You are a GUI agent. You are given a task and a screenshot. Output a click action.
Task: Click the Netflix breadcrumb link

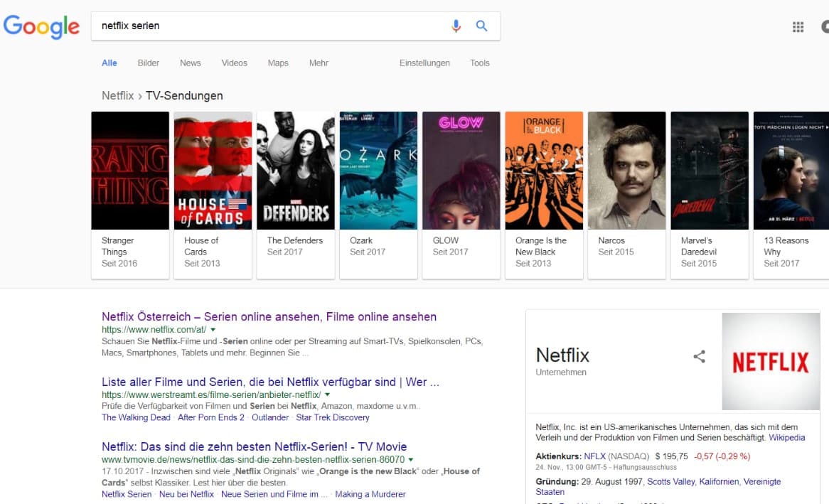tap(117, 96)
